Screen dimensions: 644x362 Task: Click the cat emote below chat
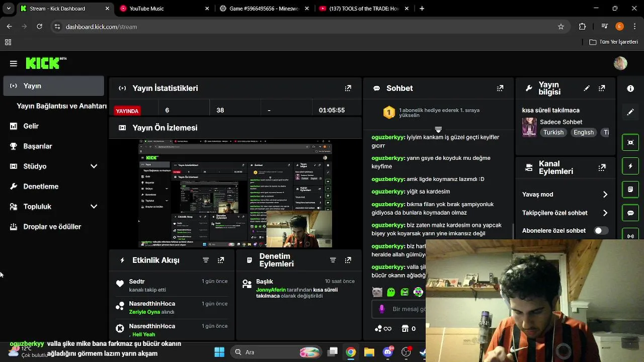[377, 292]
